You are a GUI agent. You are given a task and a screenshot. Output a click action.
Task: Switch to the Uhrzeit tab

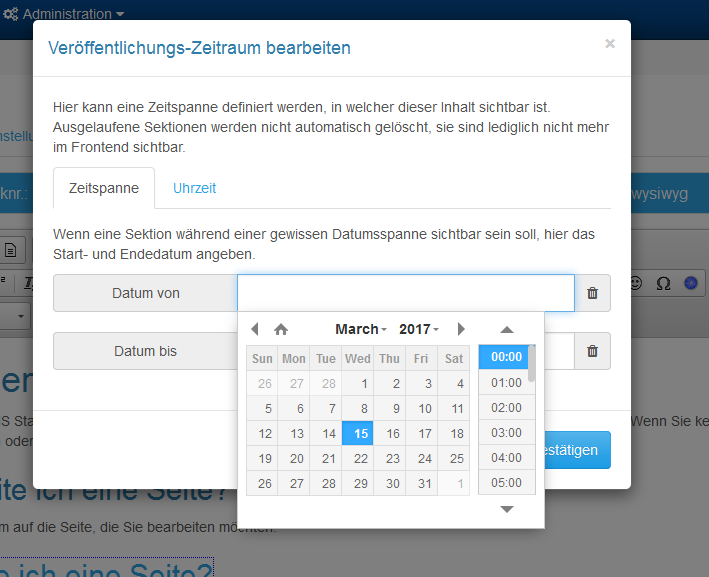pyautogui.click(x=194, y=188)
